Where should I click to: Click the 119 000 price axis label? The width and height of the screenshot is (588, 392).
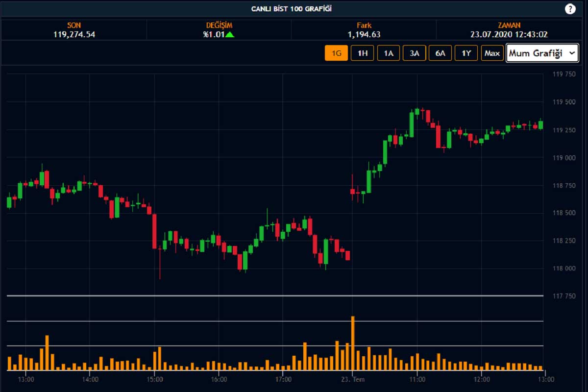(x=563, y=158)
